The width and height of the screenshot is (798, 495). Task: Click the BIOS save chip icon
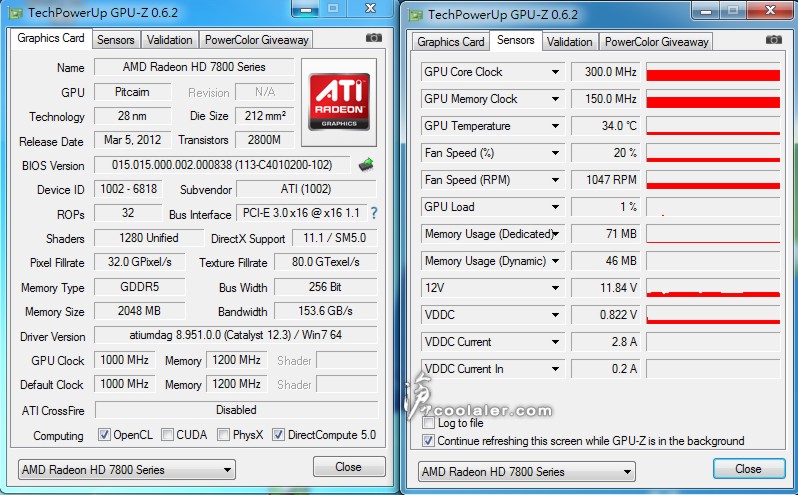click(366, 164)
